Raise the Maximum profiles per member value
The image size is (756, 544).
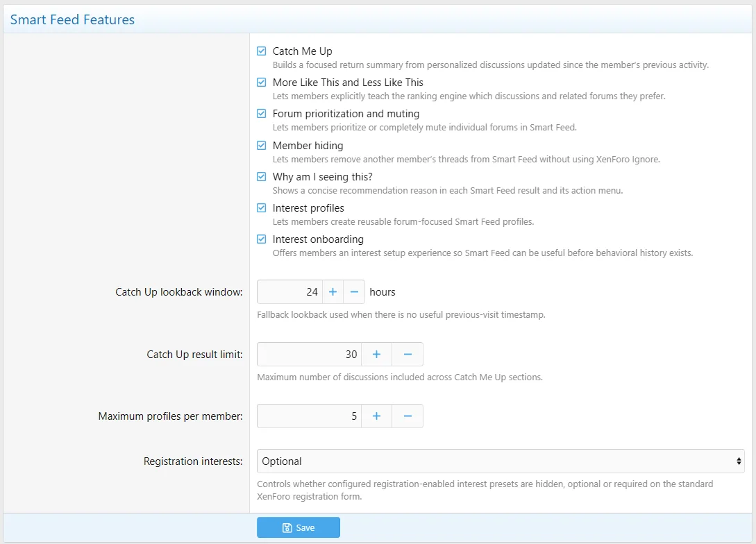(376, 416)
